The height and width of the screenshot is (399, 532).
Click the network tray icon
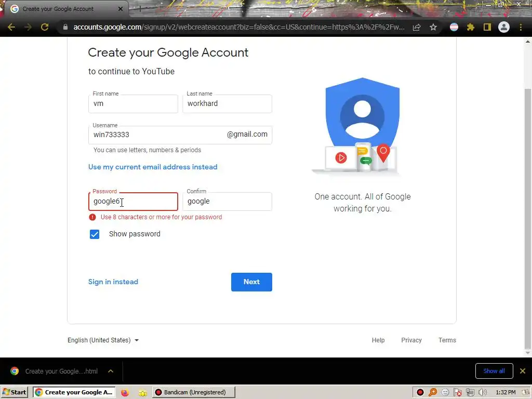coord(470,393)
